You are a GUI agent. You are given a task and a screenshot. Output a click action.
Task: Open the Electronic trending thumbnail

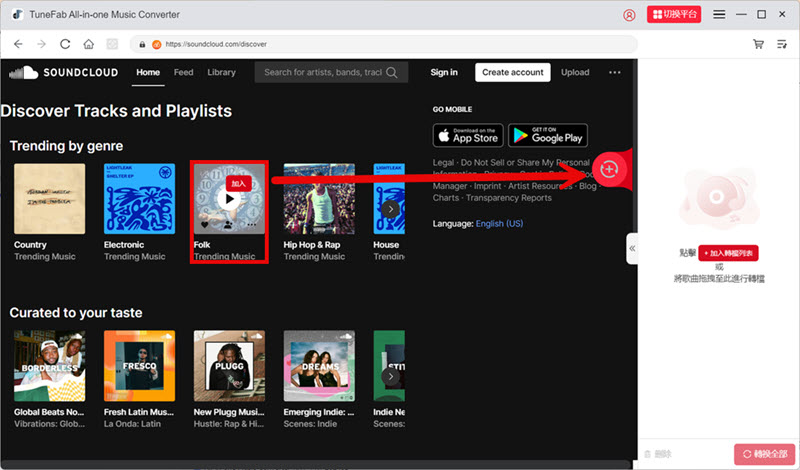point(139,199)
